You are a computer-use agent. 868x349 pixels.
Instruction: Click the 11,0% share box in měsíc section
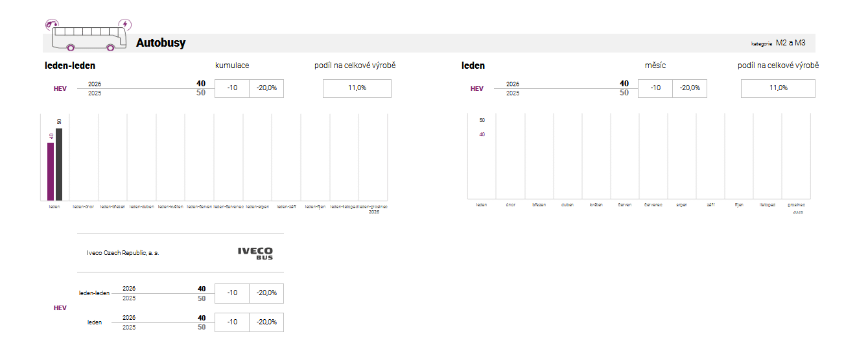coord(778,88)
